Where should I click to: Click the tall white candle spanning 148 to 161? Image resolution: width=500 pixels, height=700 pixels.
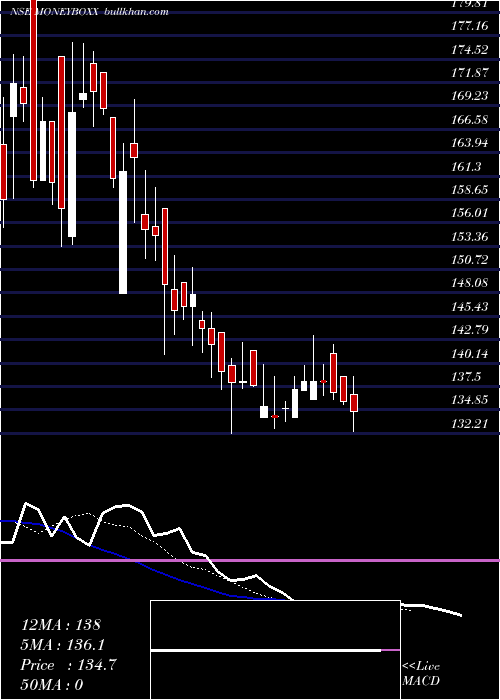(123, 232)
